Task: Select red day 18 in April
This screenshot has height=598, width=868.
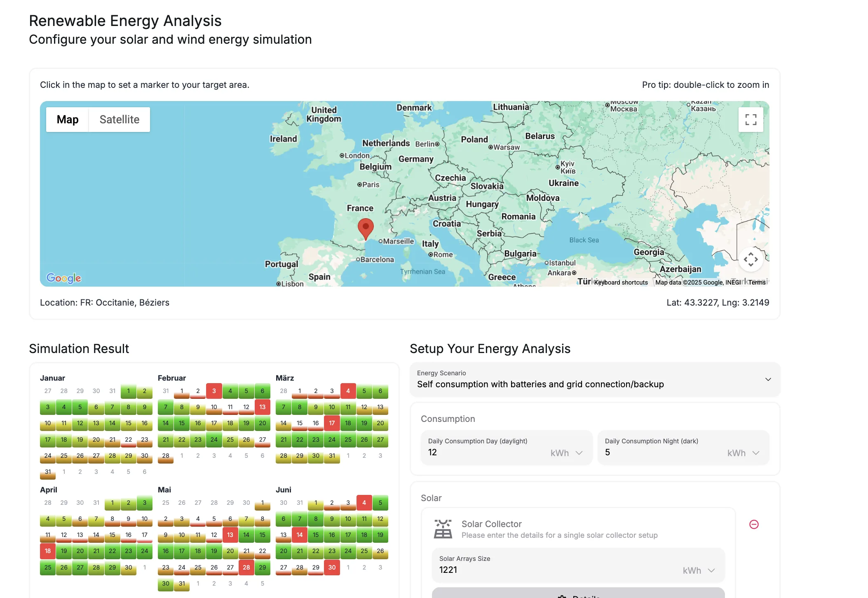Action: click(48, 551)
